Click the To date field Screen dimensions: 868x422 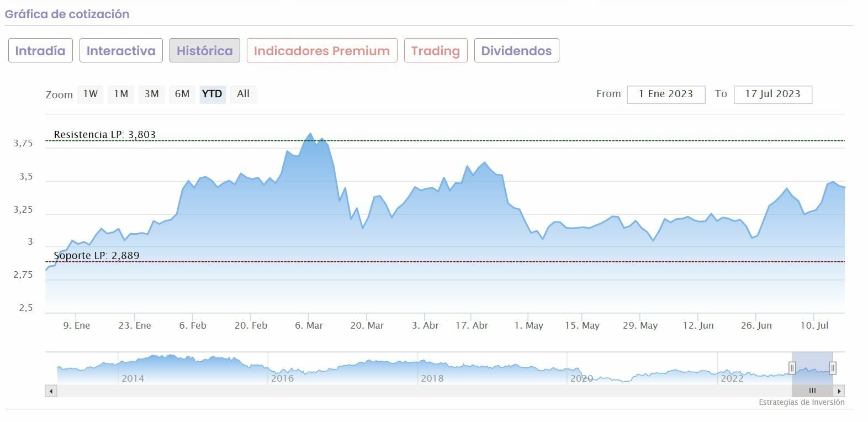[x=772, y=94]
